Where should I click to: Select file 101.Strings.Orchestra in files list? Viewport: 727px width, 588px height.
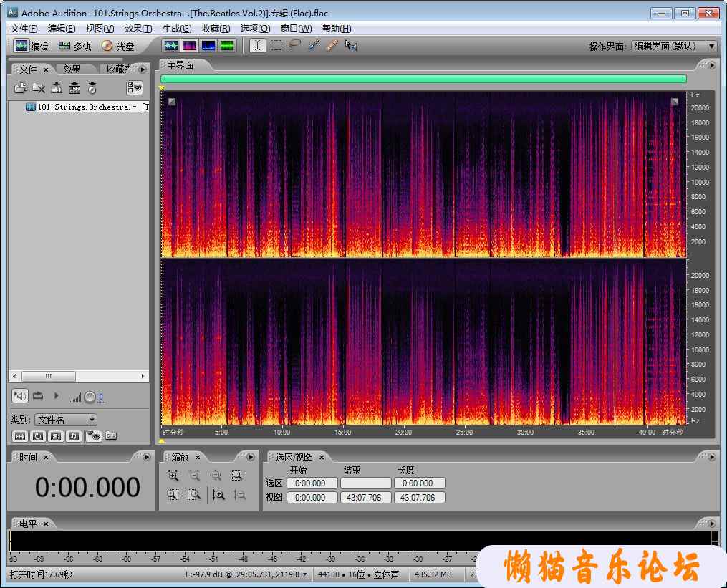[x=87, y=107]
